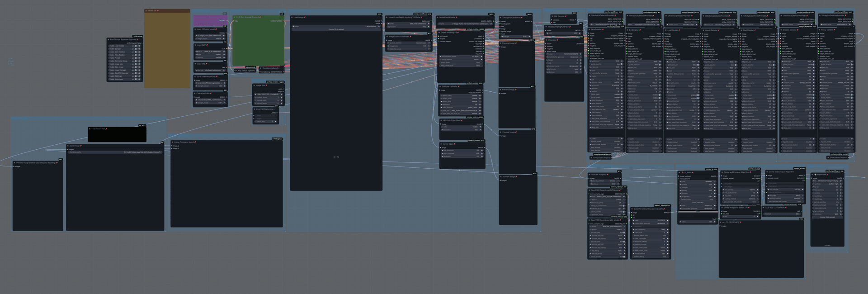Click seed field in KSampler node

pos(563,54)
